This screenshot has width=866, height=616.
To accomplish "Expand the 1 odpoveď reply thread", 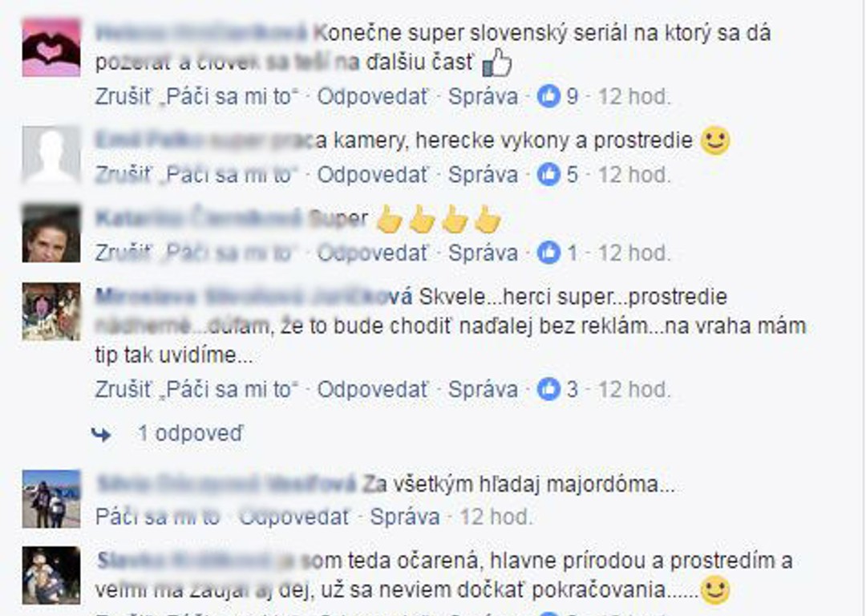I will coord(190,434).
